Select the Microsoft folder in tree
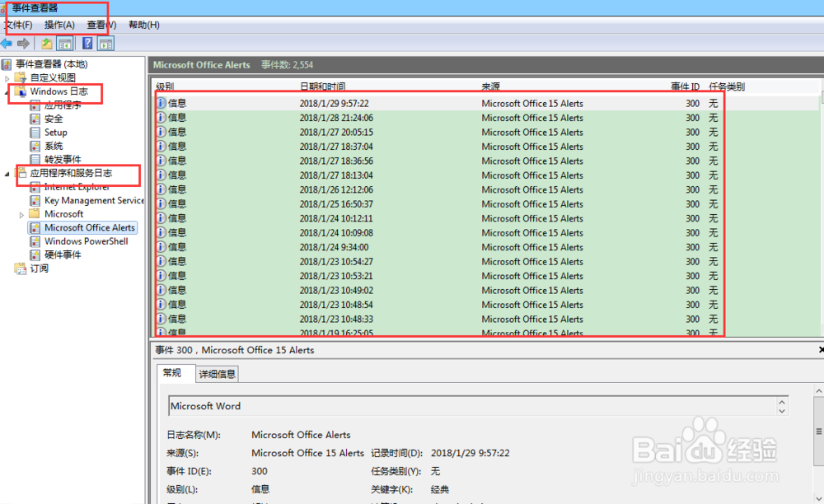 pyautogui.click(x=63, y=214)
